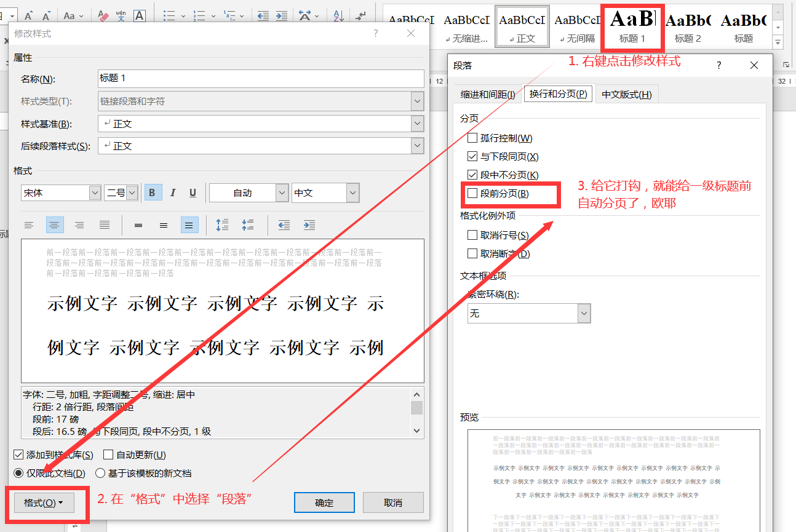Switch to 换行和分页 tab
Image resolution: width=796 pixels, height=532 pixels.
(559, 94)
